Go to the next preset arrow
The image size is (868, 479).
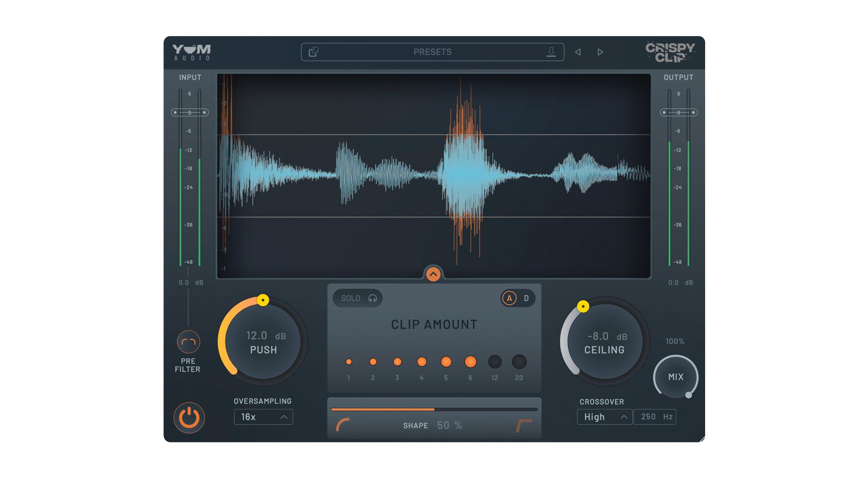tap(600, 52)
